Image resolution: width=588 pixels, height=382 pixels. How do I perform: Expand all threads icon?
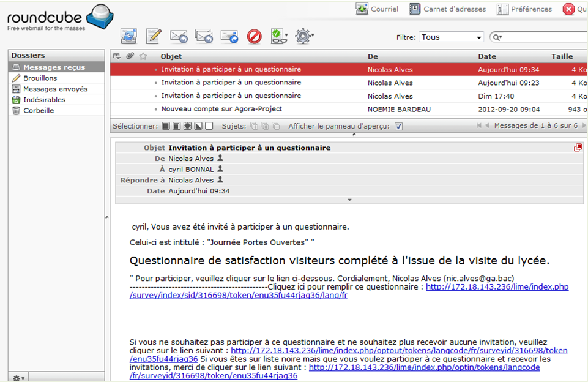[255, 126]
